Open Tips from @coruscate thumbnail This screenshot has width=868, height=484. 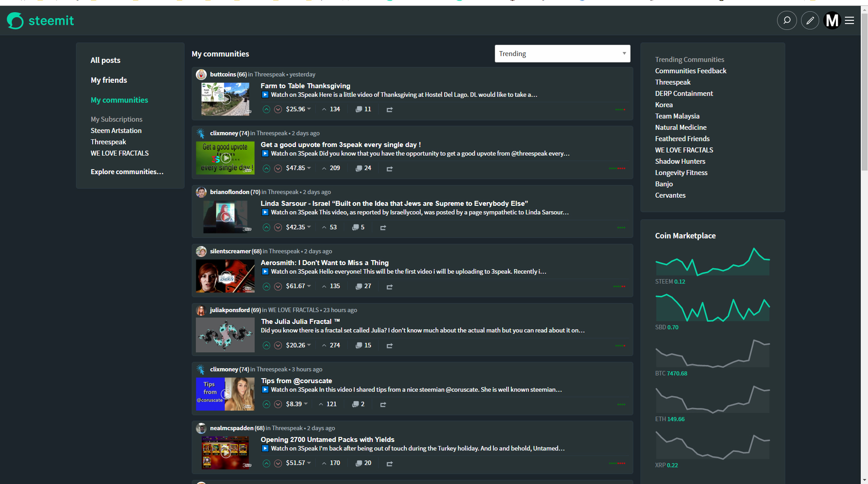(225, 394)
